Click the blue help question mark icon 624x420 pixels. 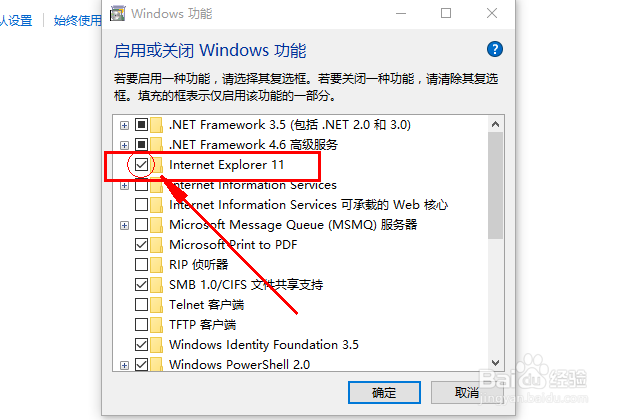point(495,49)
